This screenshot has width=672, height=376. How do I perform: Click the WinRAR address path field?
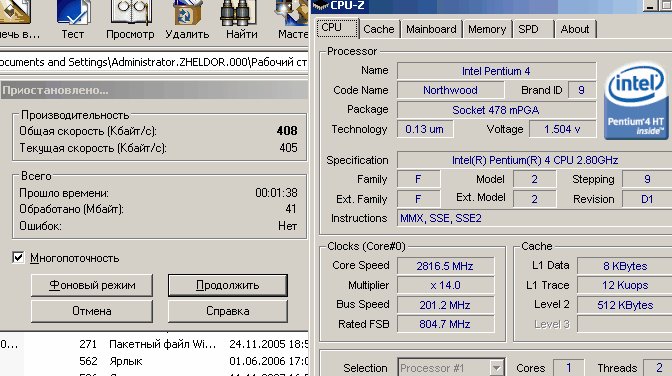pyautogui.click(x=154, y=62)
